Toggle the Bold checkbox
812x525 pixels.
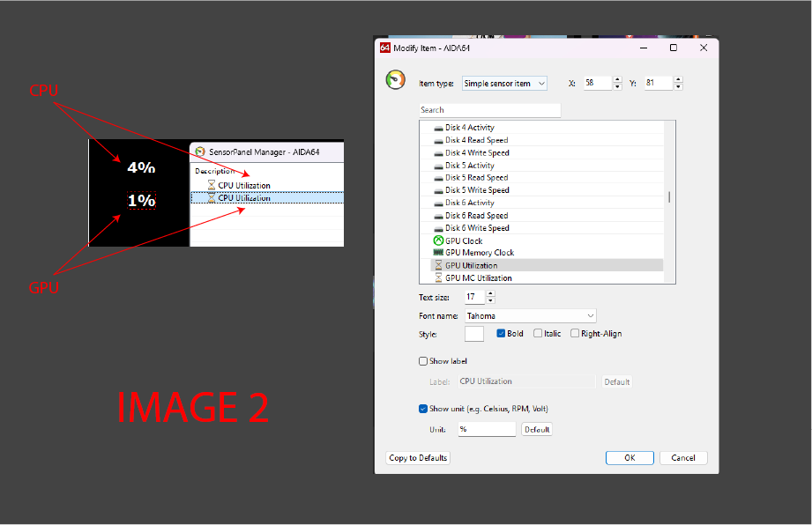tap(501, 334)
